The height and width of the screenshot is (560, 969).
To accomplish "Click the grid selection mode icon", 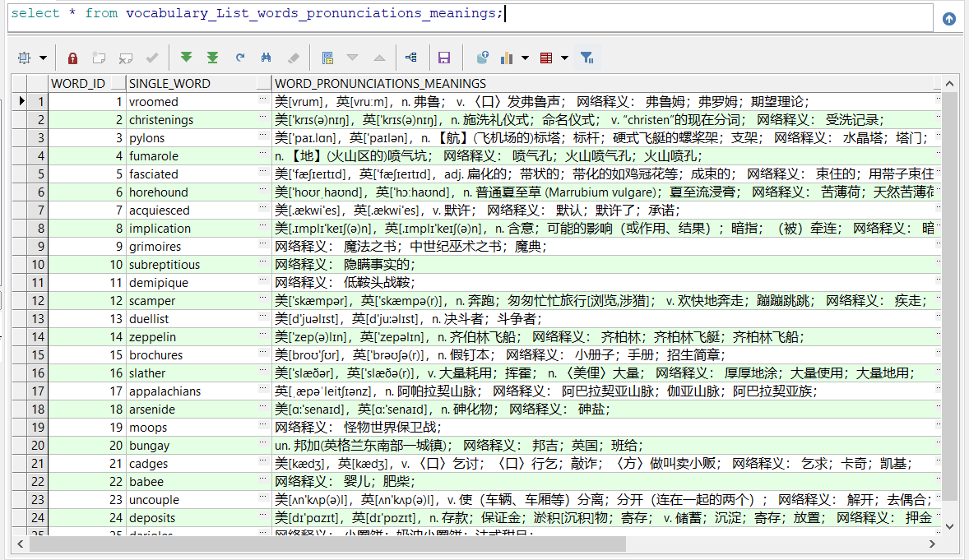I will [25, 58].
